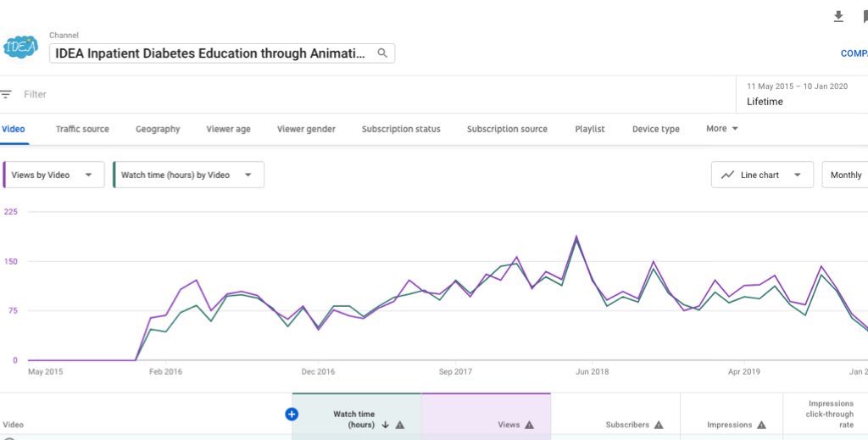Click the Watch time sort arrow icon
This screenshot has width=868, height=440.
pyautogui.click(x=386, y=425)
